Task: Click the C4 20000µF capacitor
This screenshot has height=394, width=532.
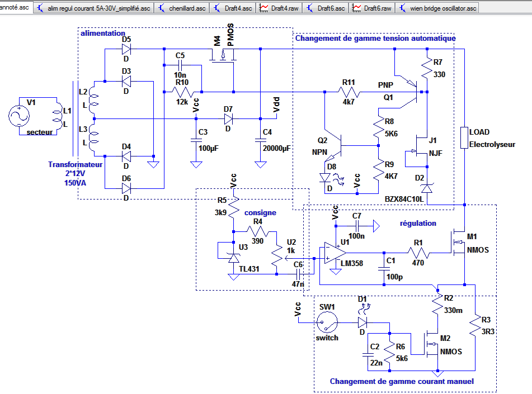Action: click(x=260, y=140)
